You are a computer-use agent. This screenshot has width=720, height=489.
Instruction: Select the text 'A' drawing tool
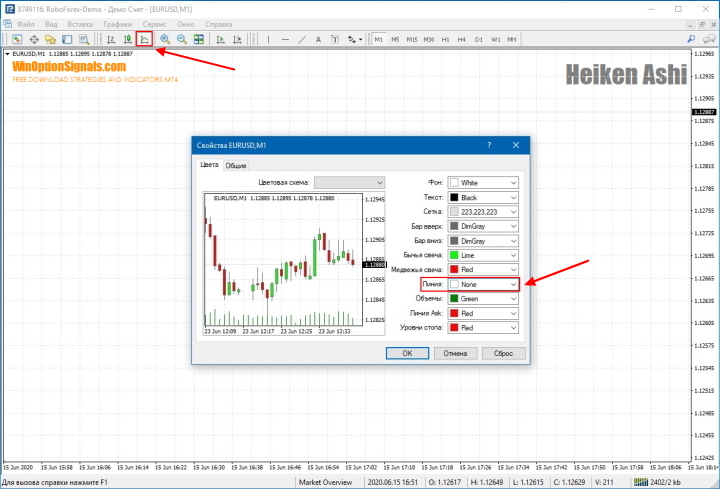[x=317, y=39]
